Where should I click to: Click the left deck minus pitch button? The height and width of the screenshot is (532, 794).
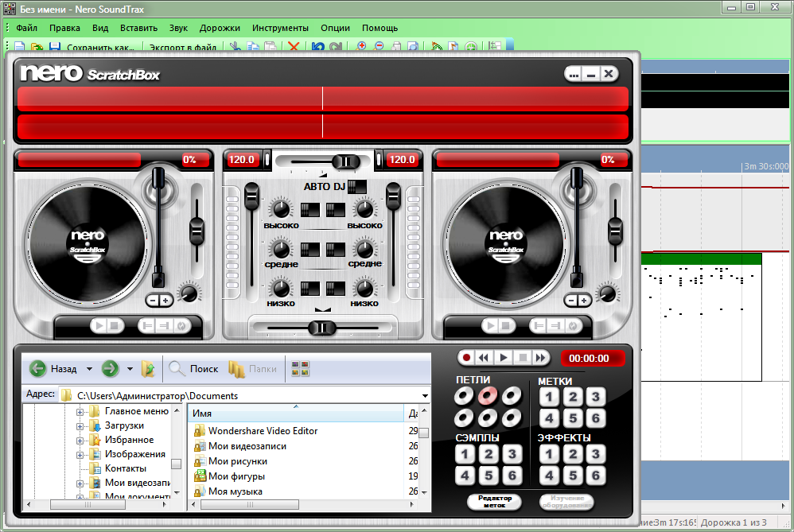click(153, 300)
